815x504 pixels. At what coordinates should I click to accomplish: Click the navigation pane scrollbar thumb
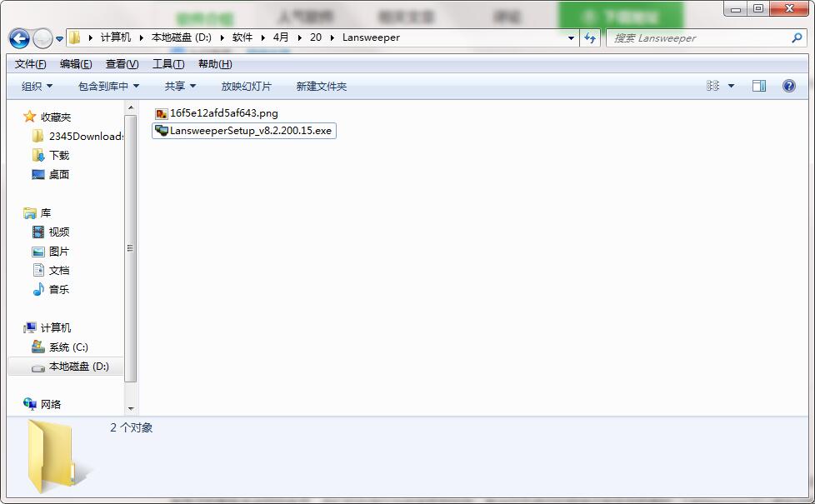coord(131,248)
